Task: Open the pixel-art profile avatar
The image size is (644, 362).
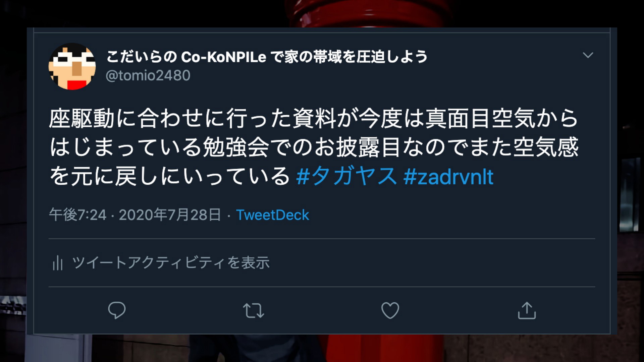Action: [72, 66]
